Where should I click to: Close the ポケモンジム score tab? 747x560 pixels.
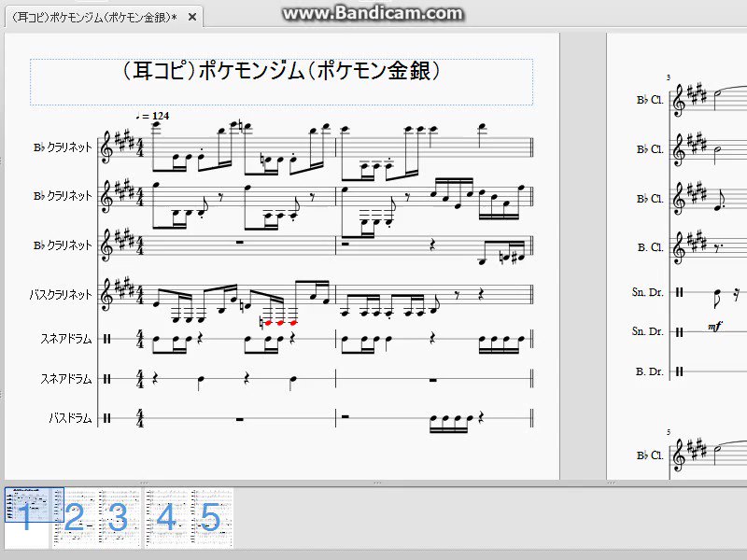192,18
